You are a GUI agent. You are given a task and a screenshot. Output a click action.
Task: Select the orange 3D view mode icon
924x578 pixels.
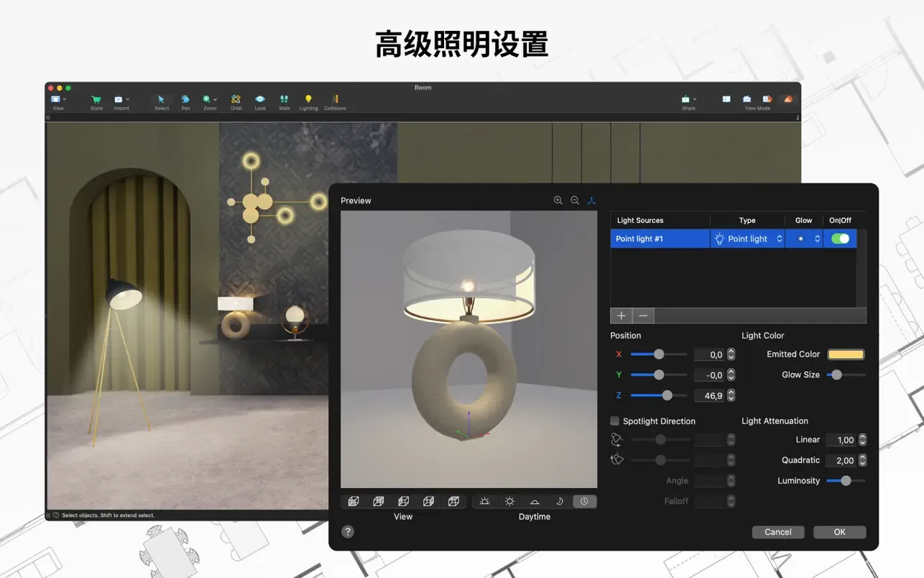point(788,99)
